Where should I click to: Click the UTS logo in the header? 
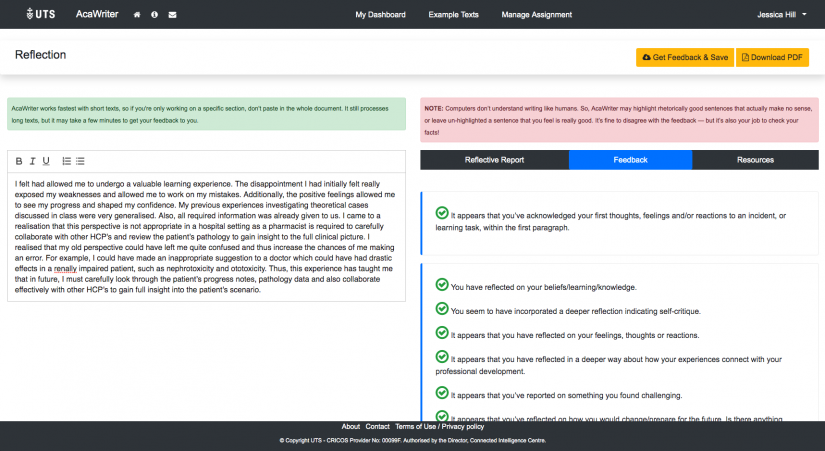[41, 14]
